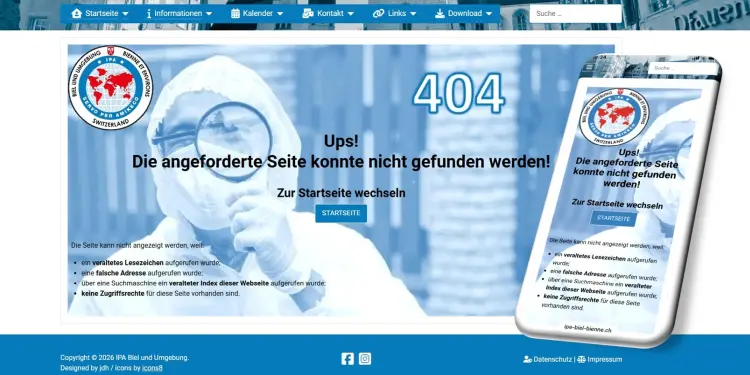Click the house icon beside Startseite

pyautogui.click(x=76, y=13)
